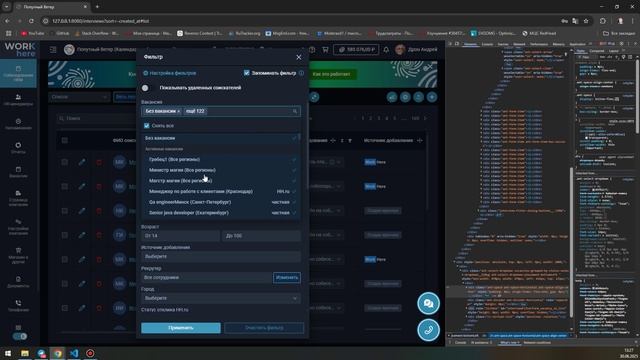
Task: Go to next page via pagination arrow
Action: [x=425, y=118]
